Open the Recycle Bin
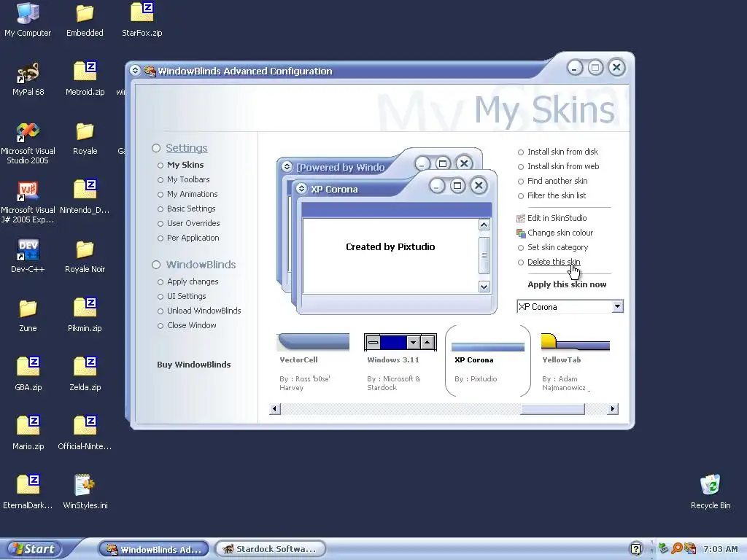747x560 pixels. point(711,492)
